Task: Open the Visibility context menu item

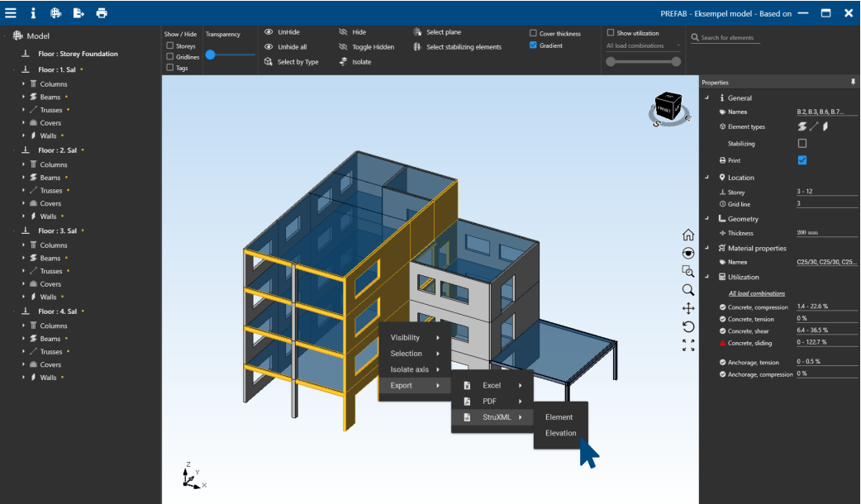Action: pos(415,338)
